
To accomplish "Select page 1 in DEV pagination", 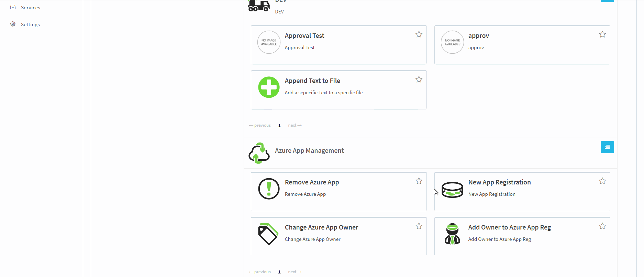I will click(279, 125).
